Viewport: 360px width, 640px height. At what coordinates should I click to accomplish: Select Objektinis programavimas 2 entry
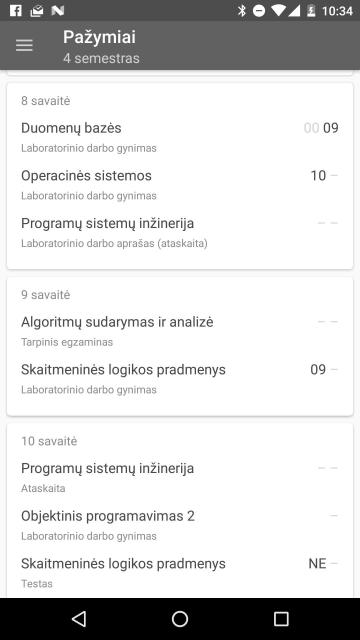pos(180,525)
